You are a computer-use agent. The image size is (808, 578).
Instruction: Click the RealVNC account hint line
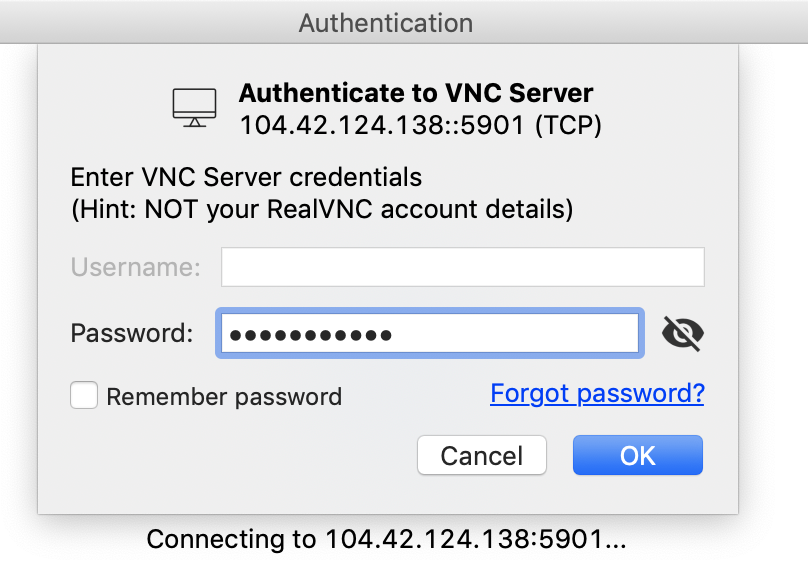[322, 210]
